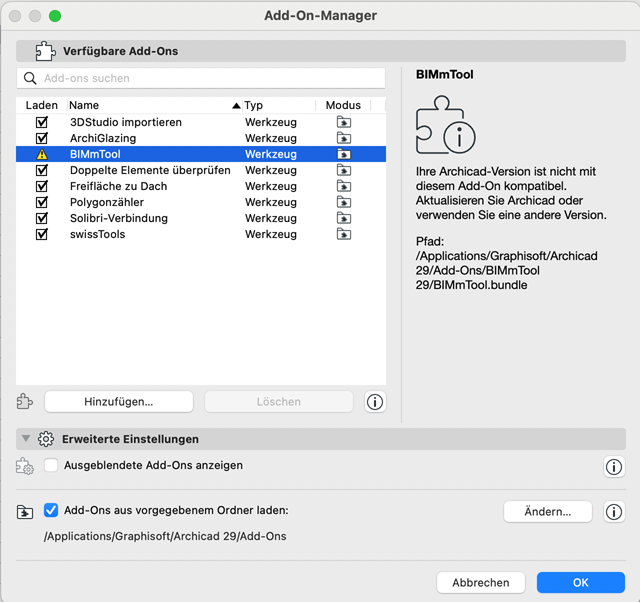Toggle the Doppelte Elemente überprüfen load checkbox

(x=42, y=170)
